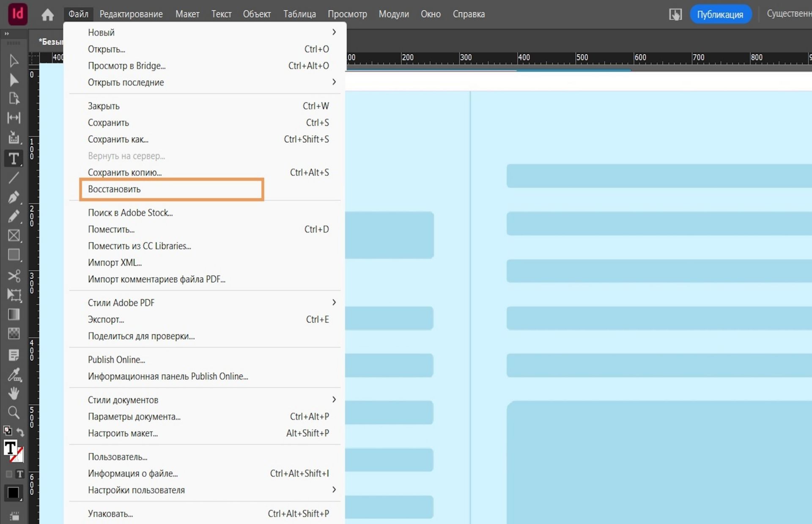Viewport: 812px width, 524px height.
Task: Select the Pen tool
Action: point(14,197)
